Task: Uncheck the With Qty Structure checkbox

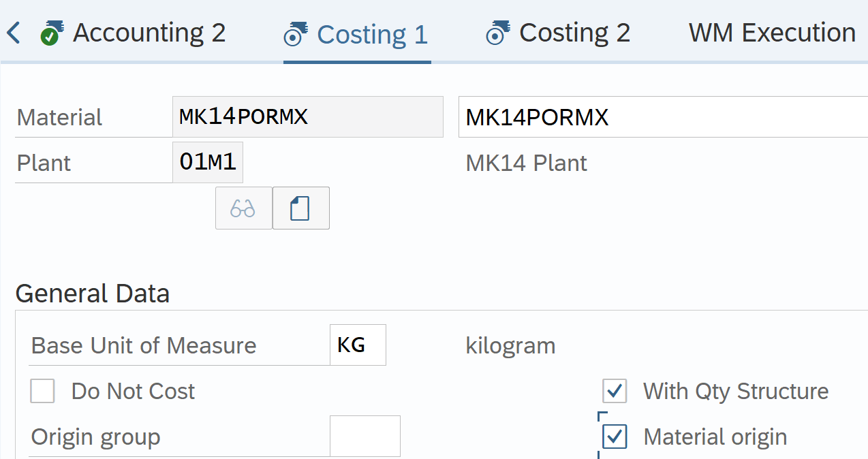Action: 615,392
